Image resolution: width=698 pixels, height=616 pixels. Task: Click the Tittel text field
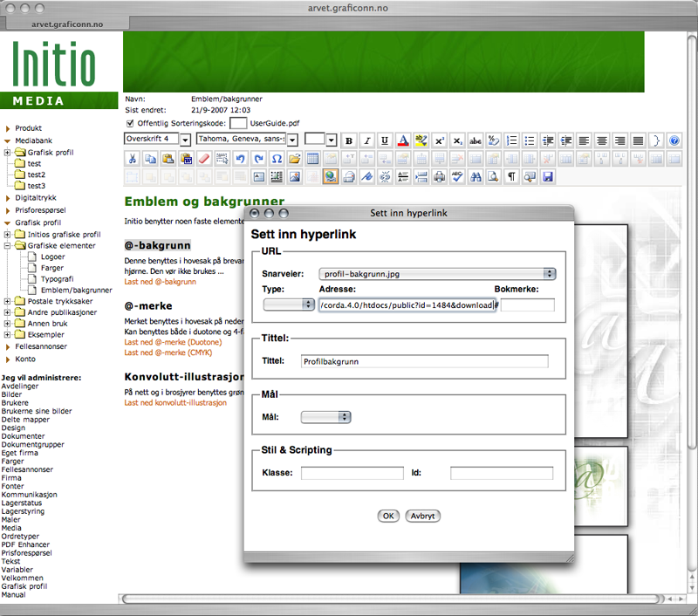pos(424,361)
